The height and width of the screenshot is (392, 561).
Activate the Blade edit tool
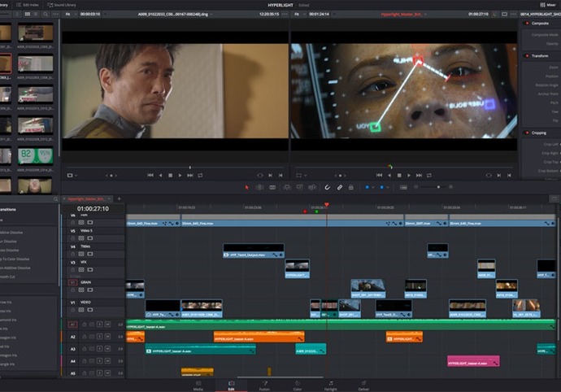coord(272,187)
